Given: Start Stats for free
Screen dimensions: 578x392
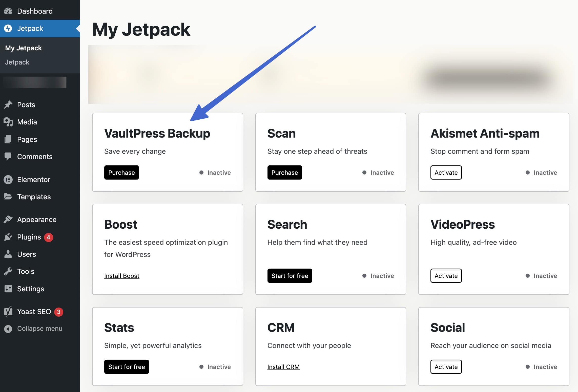Looking at the screenshot, I should click(x=127, y=367).
